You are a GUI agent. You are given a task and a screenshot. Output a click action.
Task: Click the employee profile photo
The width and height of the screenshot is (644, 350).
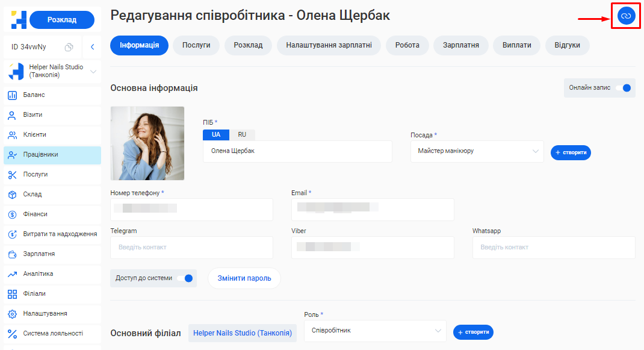[x=147, y=143]
